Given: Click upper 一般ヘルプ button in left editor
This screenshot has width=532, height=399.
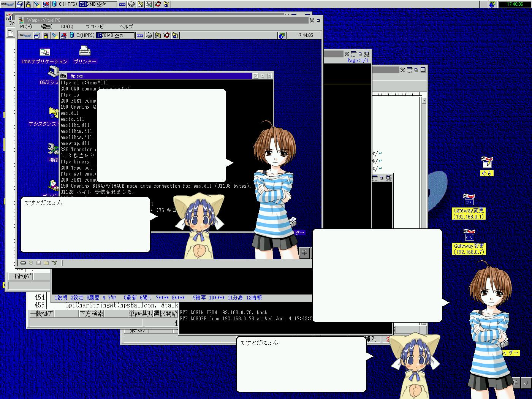Looking at the screenshot, I should pos(21,276).
